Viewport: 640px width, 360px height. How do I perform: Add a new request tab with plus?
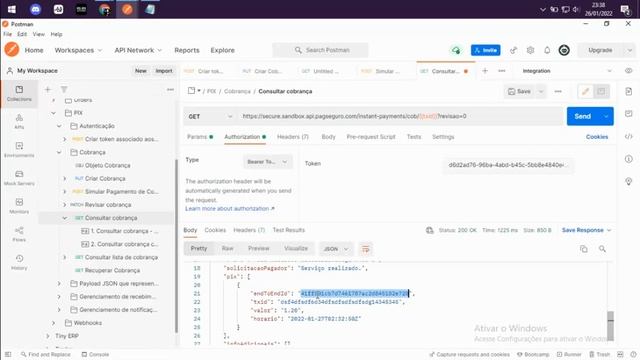(x=485, y=71)
